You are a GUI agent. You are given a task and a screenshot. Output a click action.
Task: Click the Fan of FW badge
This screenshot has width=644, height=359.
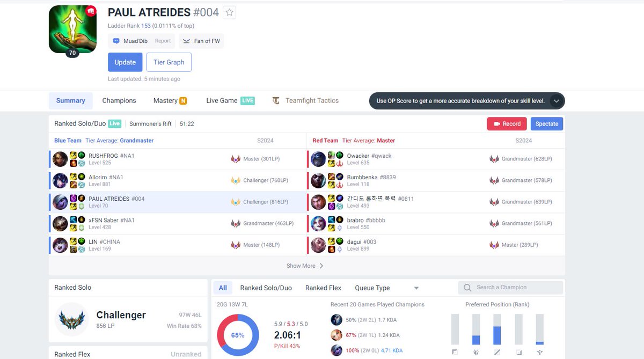pyautogui.click(x=201, y=41)
